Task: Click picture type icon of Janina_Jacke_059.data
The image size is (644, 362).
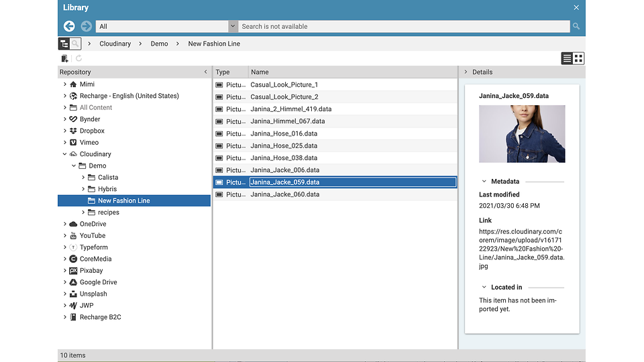Action: coord(219,182)
